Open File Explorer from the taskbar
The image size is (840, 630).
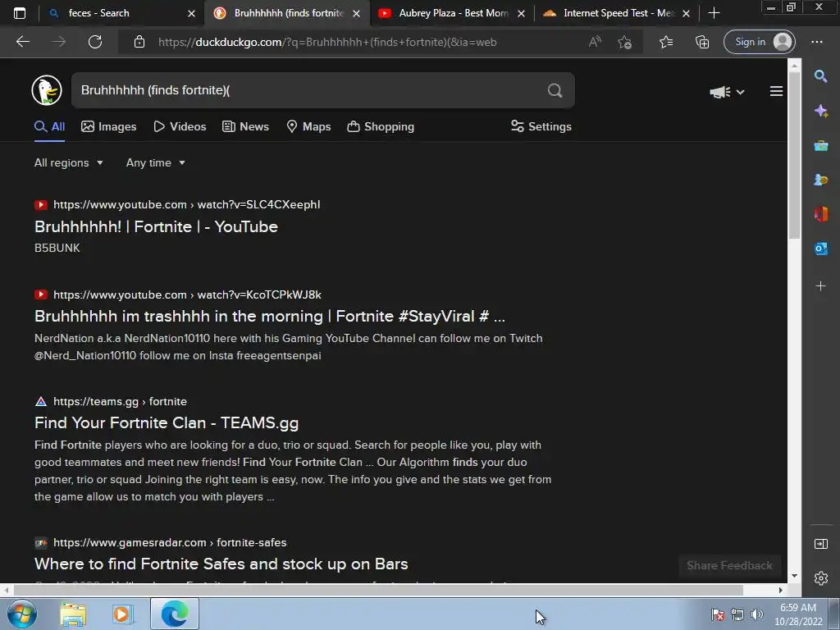point(73,614)
